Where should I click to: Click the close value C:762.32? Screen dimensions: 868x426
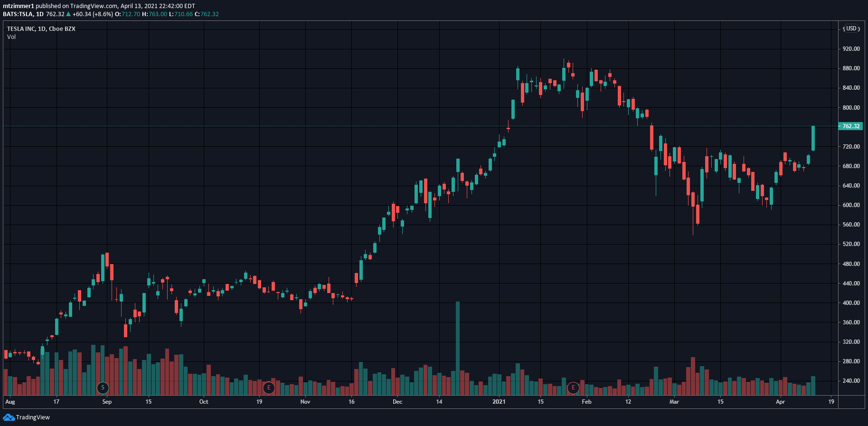click(207, 14)
